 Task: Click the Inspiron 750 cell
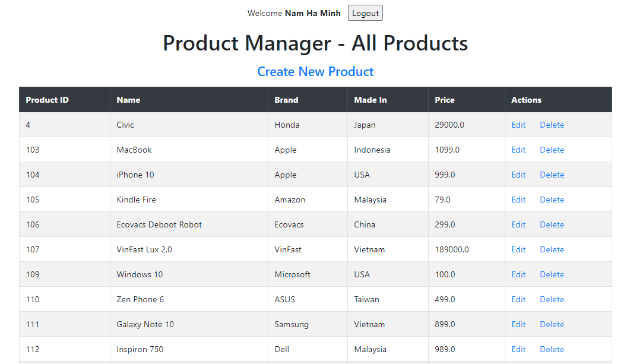(x=189, y=349)
